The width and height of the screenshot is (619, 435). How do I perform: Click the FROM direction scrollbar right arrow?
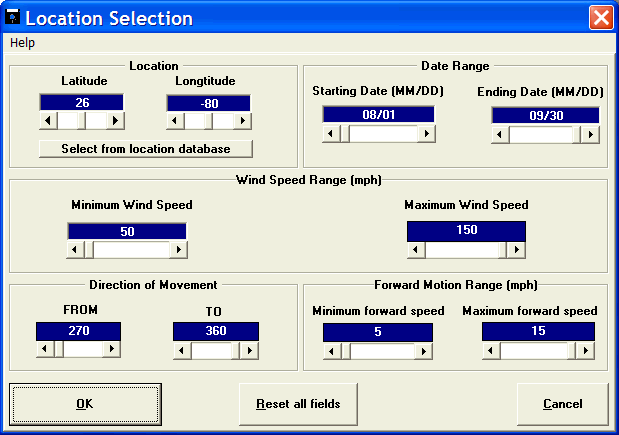[x=111, y=349]
